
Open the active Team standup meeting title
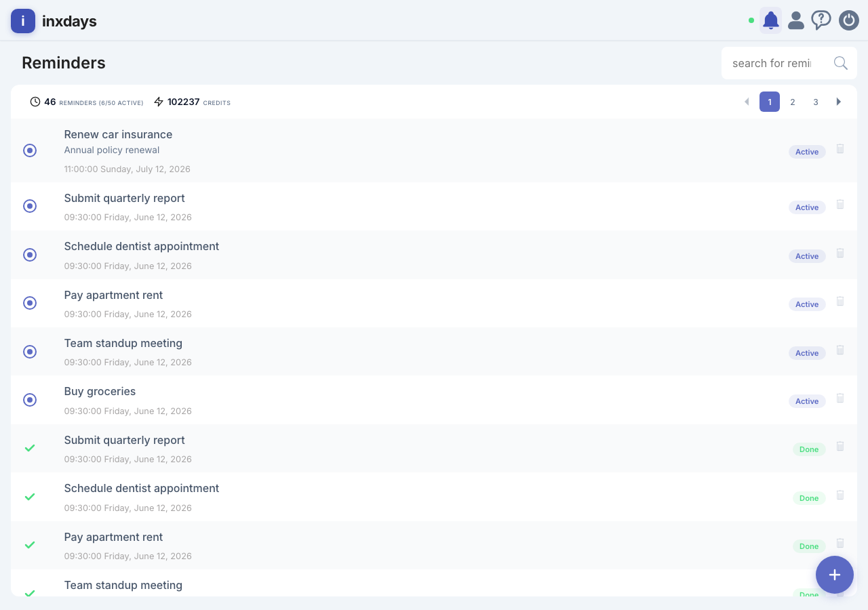click(x=123, y=343)
